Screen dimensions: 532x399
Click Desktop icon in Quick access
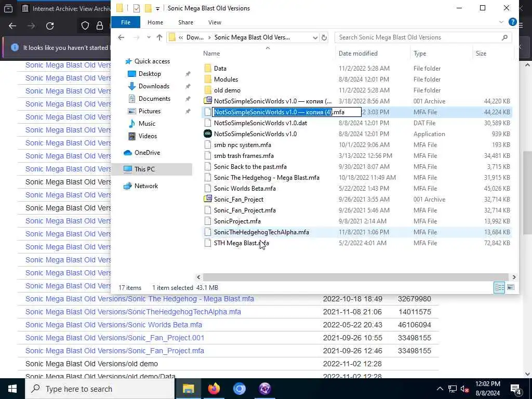131,74
